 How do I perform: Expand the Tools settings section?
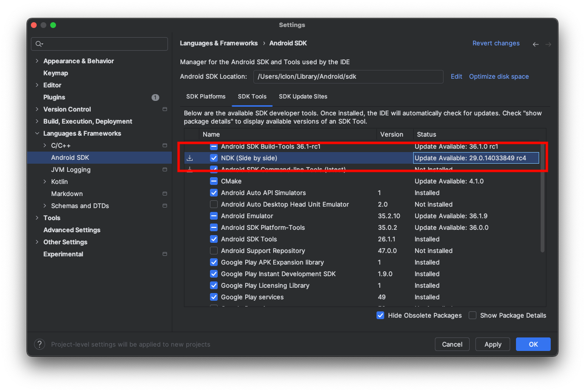click(37, 218)
